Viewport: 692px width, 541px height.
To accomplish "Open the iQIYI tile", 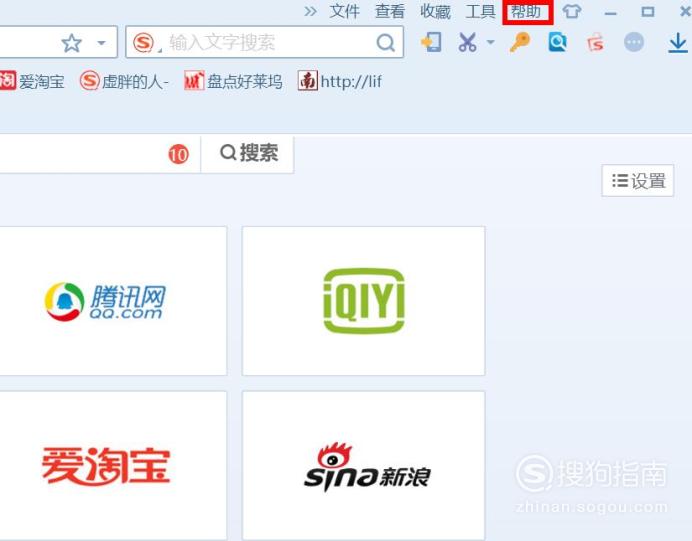I will (364, 301).
